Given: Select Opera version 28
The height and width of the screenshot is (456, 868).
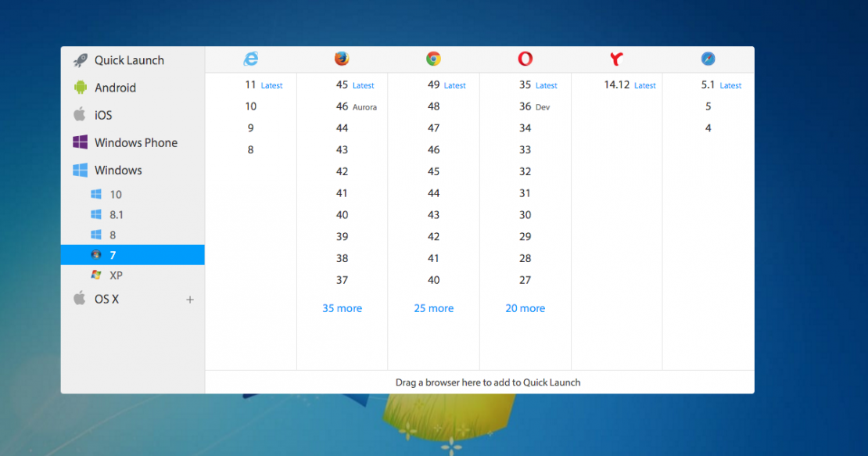Looking at the screenshot, I should [x=525, y=258].
